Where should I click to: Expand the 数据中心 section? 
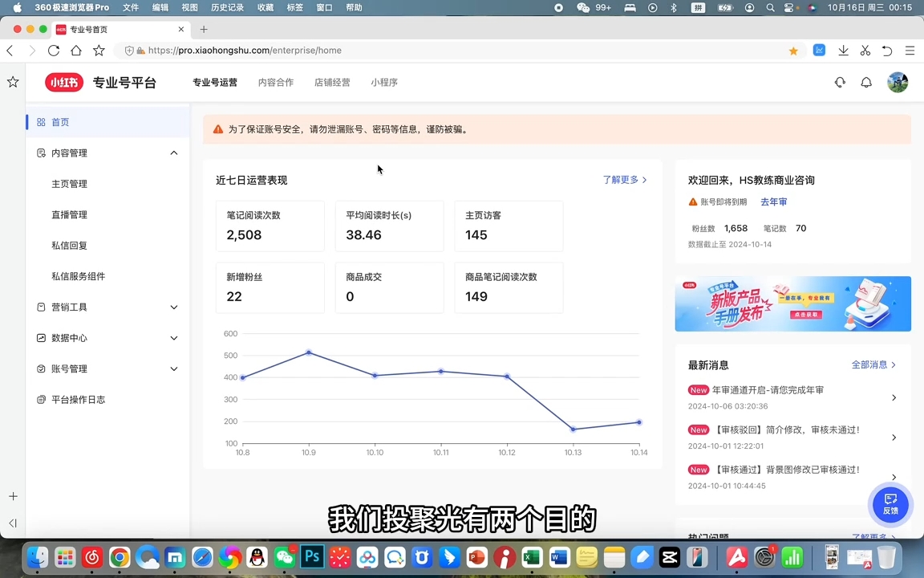tap(173, 338)
